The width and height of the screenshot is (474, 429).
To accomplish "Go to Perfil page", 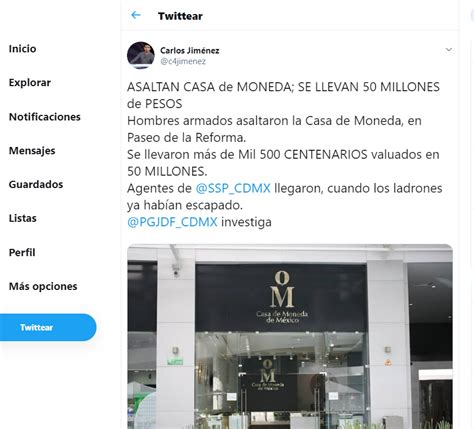I will (x=22, y=252).
